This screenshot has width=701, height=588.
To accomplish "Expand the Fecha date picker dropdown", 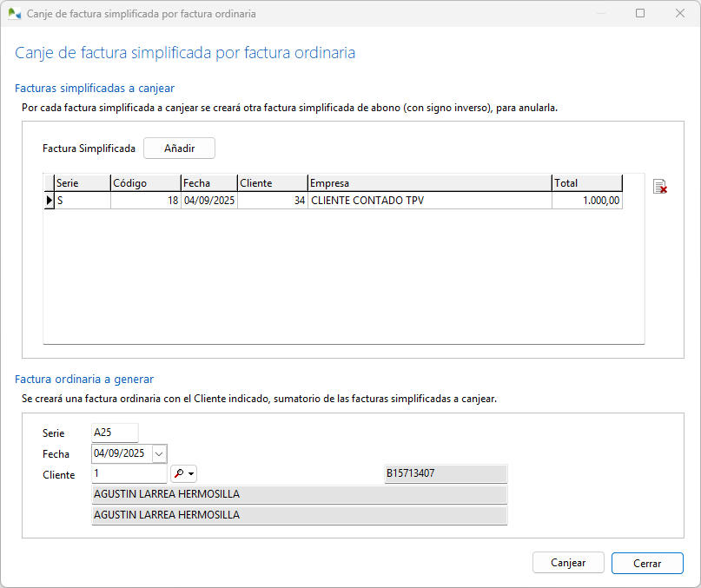I will [x=159, y=453].
